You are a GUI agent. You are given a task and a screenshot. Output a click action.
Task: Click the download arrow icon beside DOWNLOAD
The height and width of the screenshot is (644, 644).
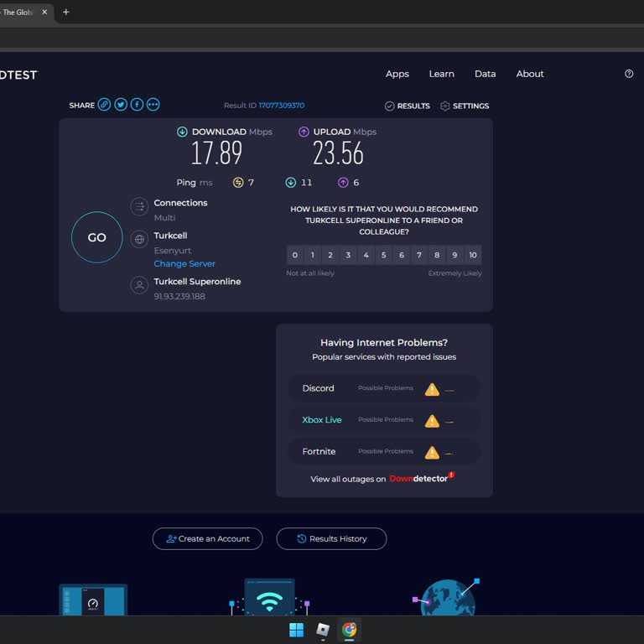point(182,132)
